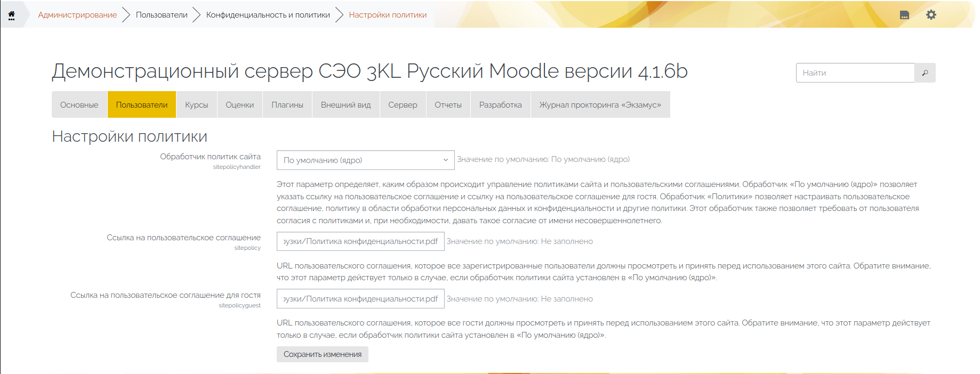
Task: Edit the guest agreement URL field
Action: [x=360, y=299]
